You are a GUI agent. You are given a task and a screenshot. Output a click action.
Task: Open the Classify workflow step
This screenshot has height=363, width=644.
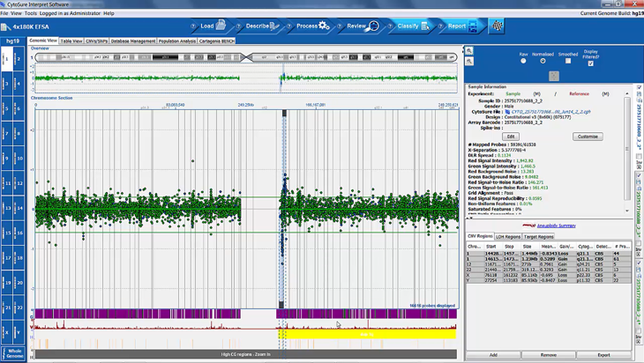(x=413, y=26)
